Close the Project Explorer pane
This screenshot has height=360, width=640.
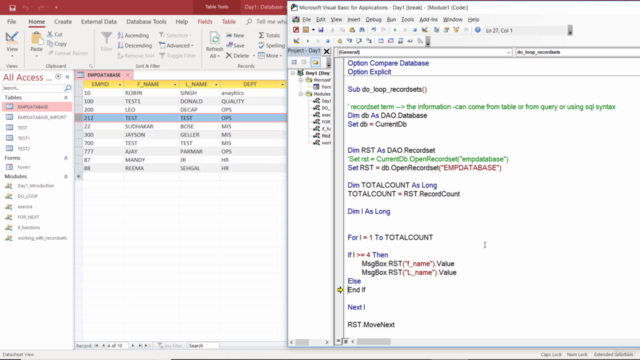point(327,51)
